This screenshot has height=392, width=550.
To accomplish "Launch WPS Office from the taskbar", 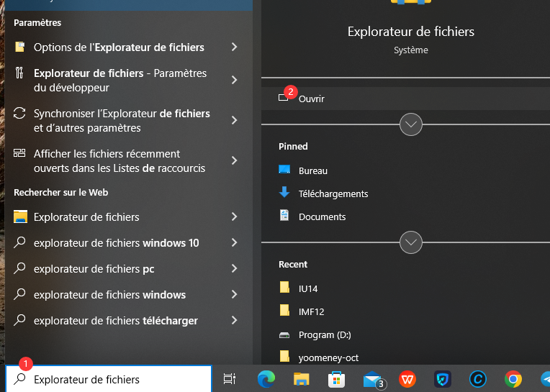I will (407, 379).
